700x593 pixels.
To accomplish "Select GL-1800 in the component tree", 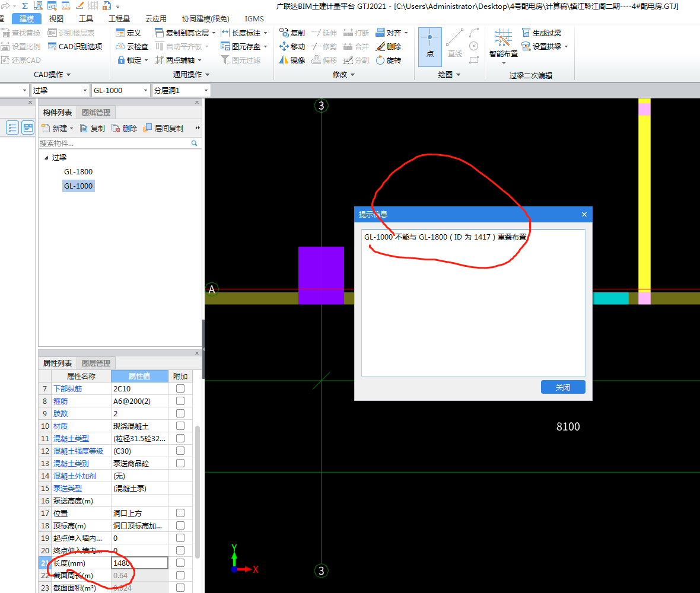I will coord(78,172).
